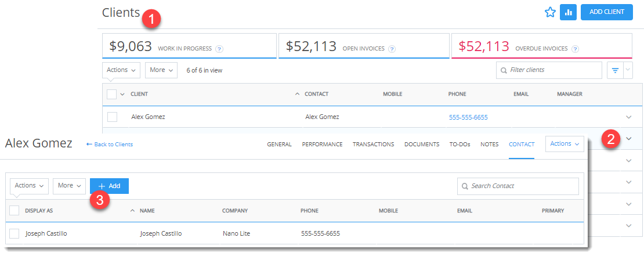Click the Nano Lite company cell
The image size is (644, 256).
tap(237, 234)
